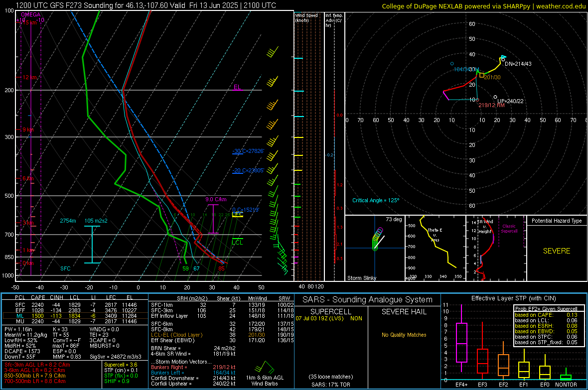This screenshot has height=390, width=588.
Task: Click the (35 loose matches) text
Action: coord(331,377)
